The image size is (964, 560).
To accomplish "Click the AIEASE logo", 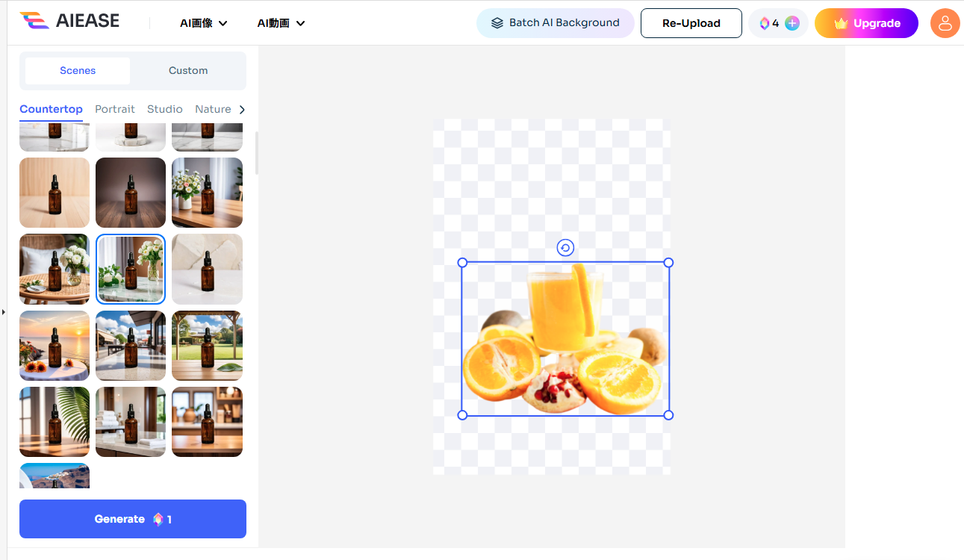I will click(69, 21).
